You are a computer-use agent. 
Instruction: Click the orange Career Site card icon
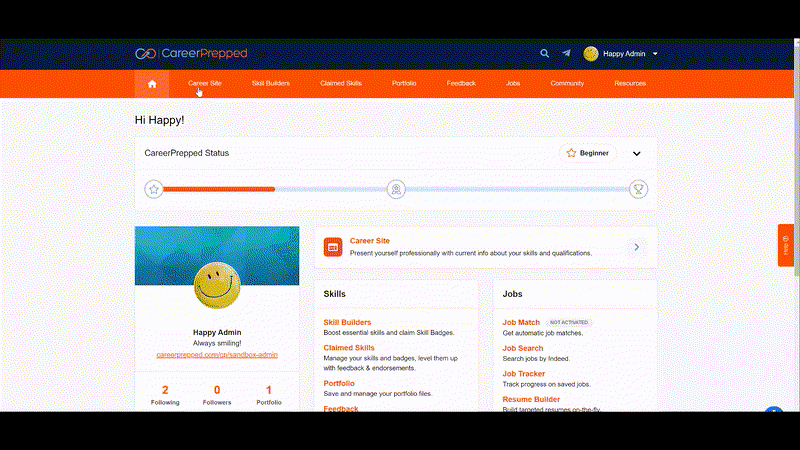(x=333, y=247)
